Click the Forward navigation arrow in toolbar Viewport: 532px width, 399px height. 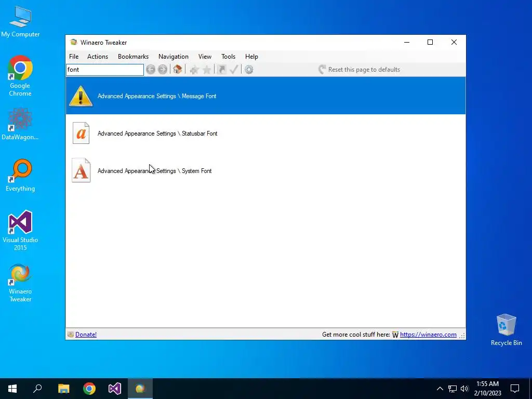(x=163, y=70)
